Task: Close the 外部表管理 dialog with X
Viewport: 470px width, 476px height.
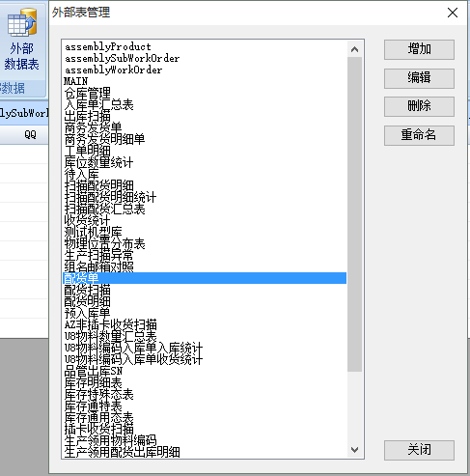Action: coord(453,13)
